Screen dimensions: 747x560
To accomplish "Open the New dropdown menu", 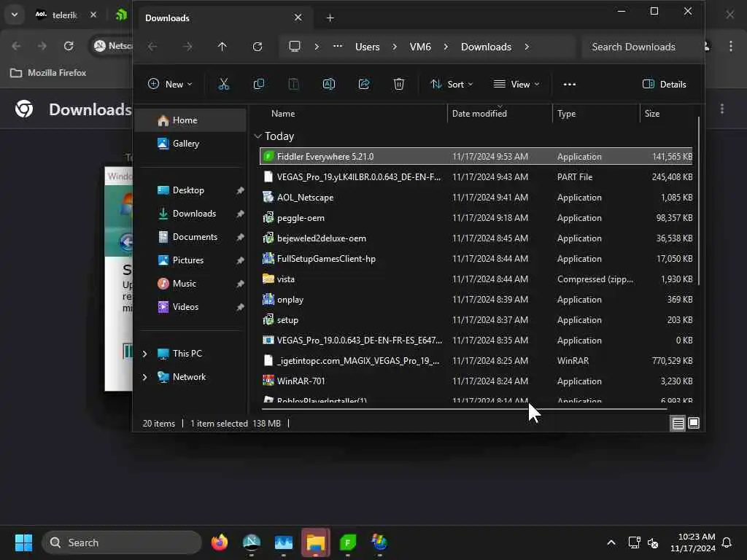I will pos(170,85).
